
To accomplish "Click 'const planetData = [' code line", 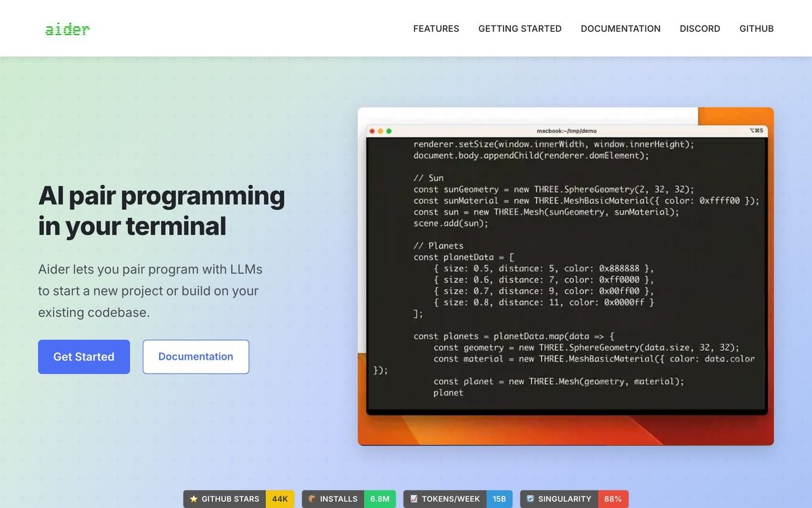I will tap(464, 257).
